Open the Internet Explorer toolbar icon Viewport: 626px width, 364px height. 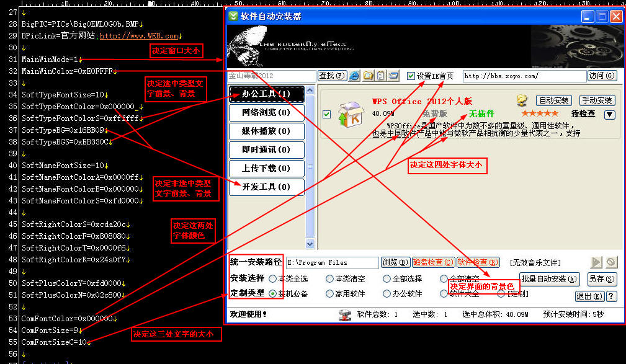[354, 76]
